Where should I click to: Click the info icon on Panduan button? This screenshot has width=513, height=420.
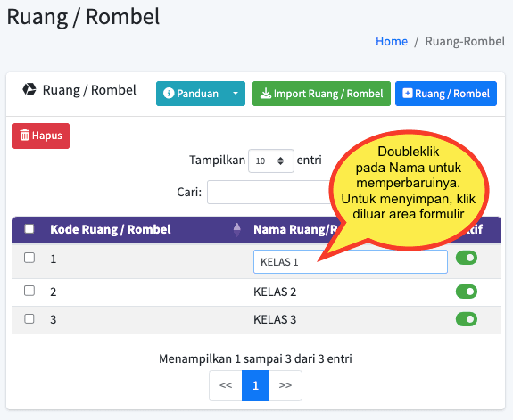[x=169, y=94]
